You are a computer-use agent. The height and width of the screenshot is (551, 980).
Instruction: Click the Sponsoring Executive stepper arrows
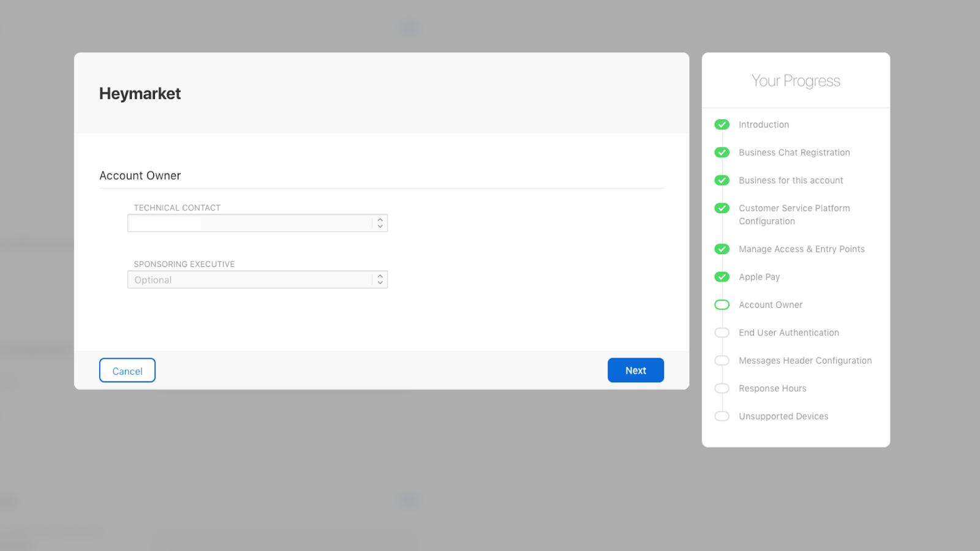[380, 280]
